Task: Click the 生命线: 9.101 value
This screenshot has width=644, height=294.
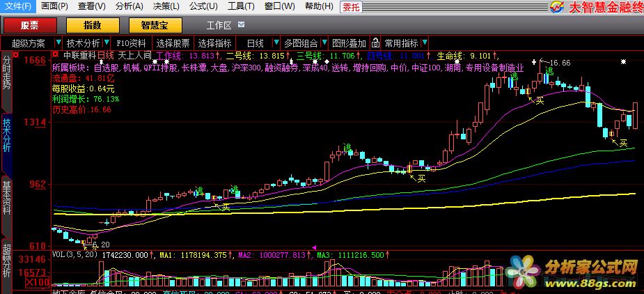Action: (464, 55)
